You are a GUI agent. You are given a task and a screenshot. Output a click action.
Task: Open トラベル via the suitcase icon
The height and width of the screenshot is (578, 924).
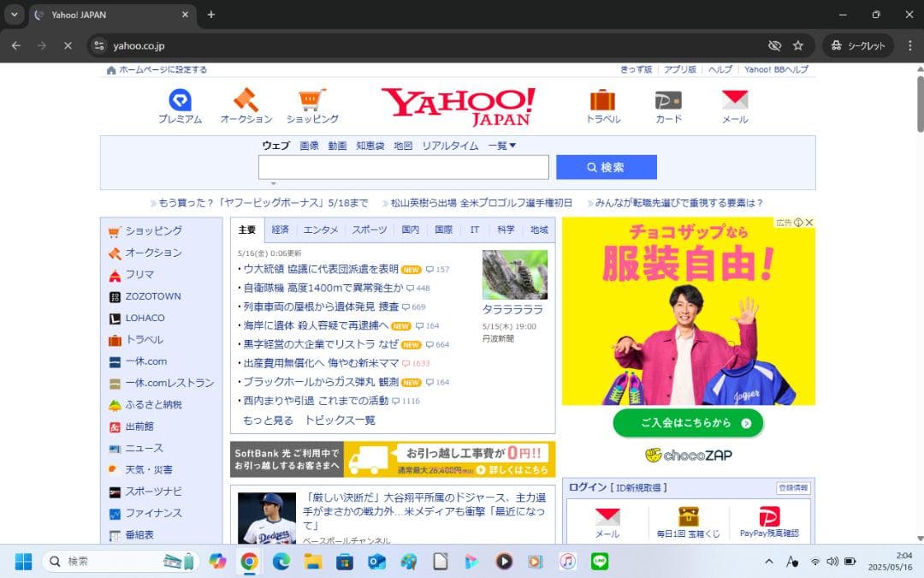tap(603, 101)
